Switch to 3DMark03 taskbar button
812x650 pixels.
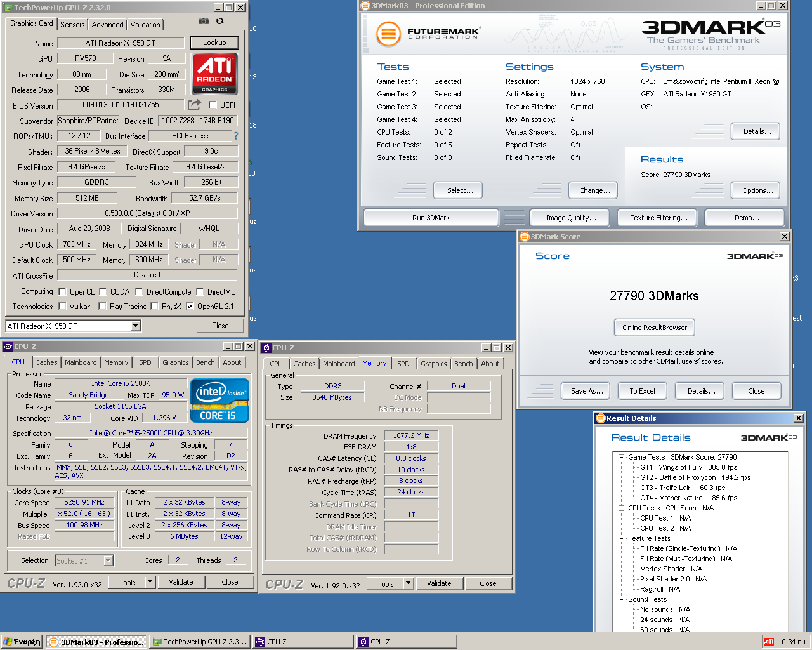point(96,642)
